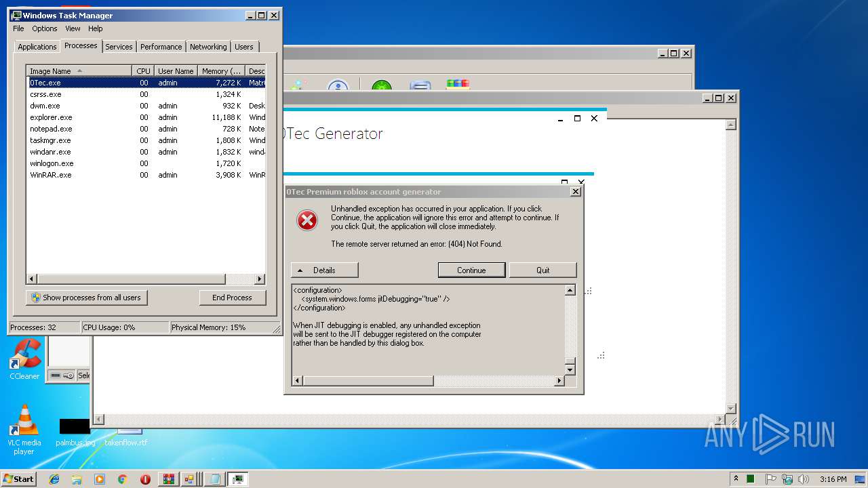Select the taskmgr.exe process row
The height and width of the screenshot is (488, 868).
(146, 140)
